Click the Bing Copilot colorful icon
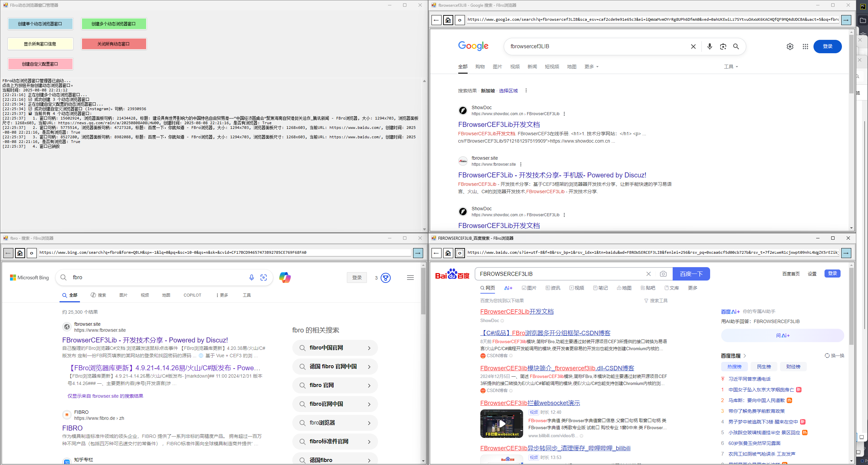 [x=285, y=278]
